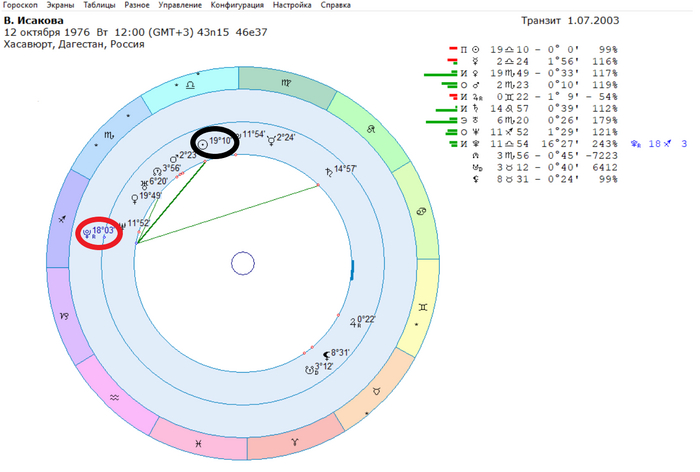Click Venus glyph at 19°49'

coord(134,199)
